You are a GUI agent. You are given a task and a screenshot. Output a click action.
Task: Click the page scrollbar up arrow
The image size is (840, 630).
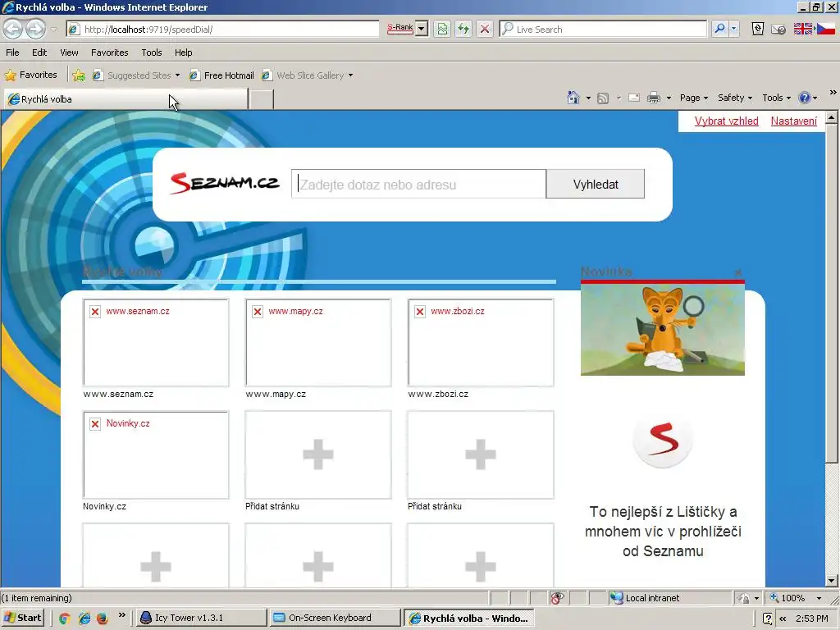pyautogui.click(x=832, y=116)
